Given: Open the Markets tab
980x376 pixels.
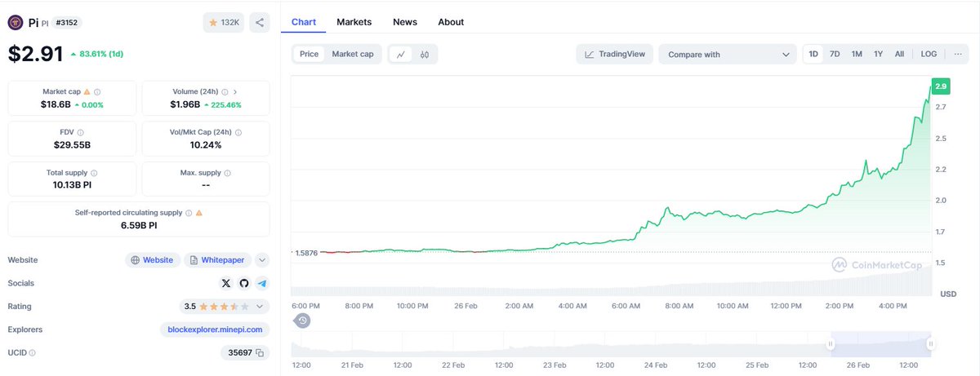Looking at the screenshot, I should [x=354, y=22].
